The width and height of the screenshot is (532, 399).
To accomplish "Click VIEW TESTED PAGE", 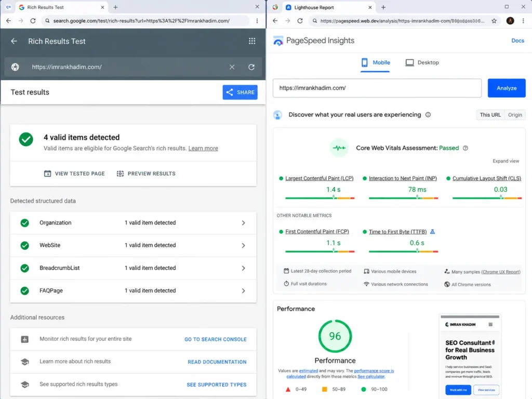I will (74, 174).
